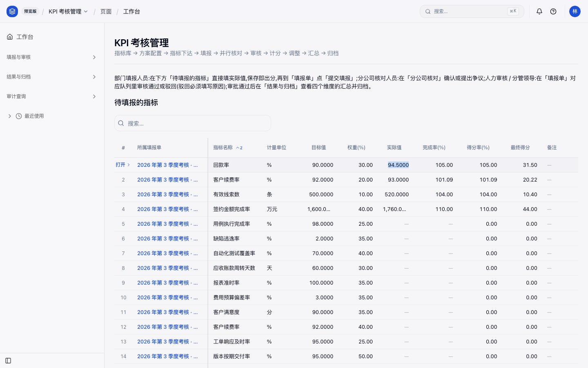Open the user avatar 林
This screenshot has height=368, width=588.
575,11
